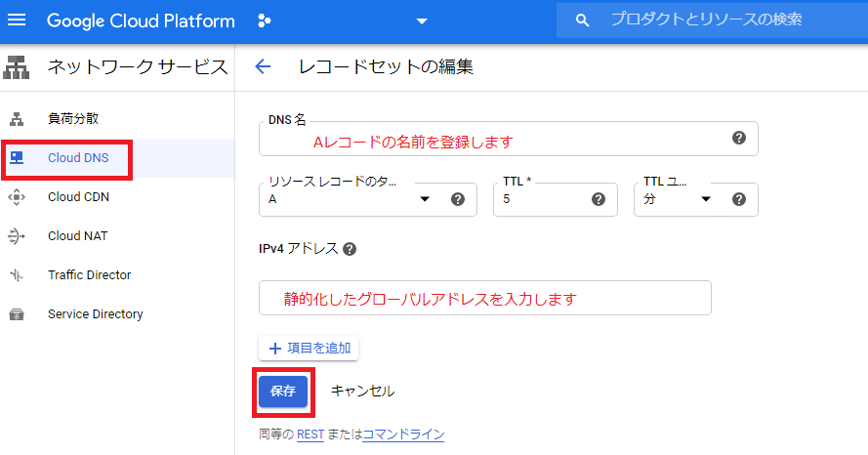Screen dimensions: 868x455
Task: Click the project selector dots icon
Action: [x=264, y=21]
